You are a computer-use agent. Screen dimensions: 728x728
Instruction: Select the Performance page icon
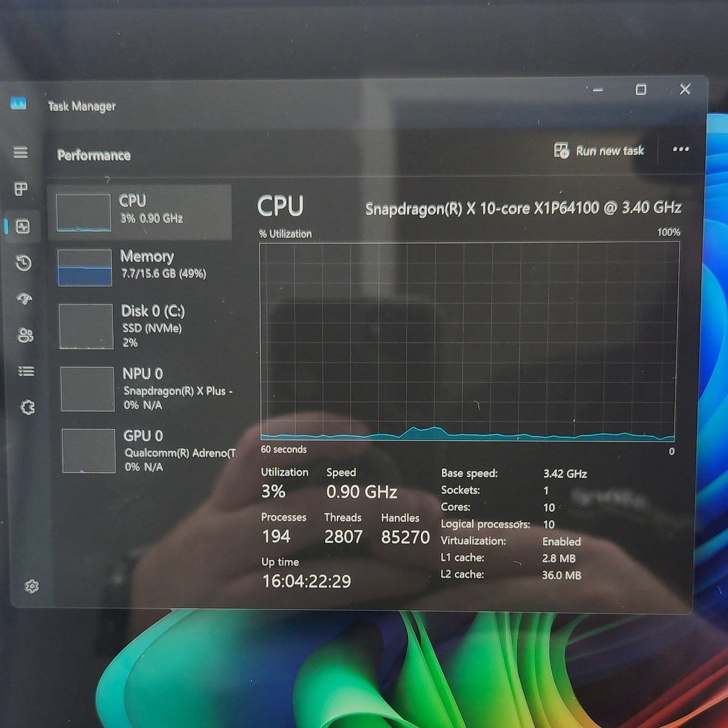(x=23, y=227)
